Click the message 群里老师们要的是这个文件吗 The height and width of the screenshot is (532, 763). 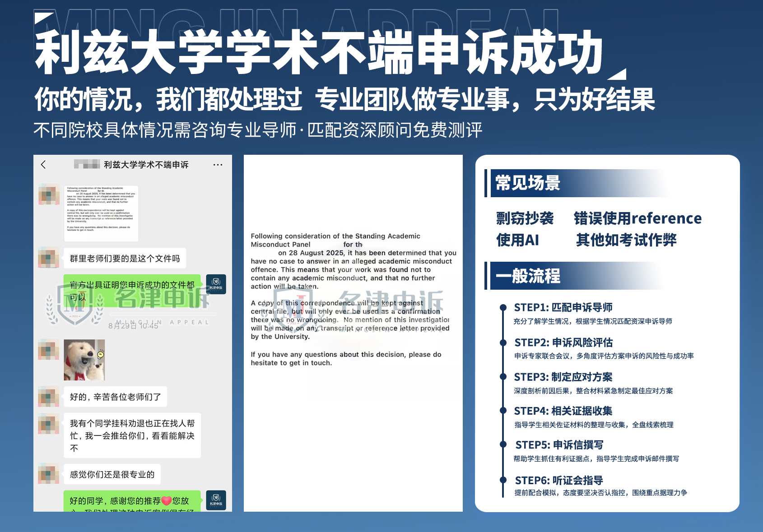(125, 259)
